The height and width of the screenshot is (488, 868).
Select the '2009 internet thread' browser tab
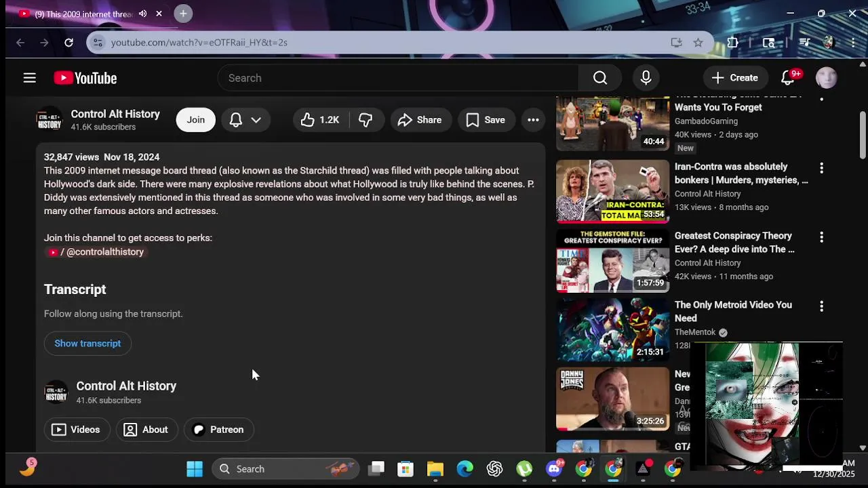click(84, 14)
